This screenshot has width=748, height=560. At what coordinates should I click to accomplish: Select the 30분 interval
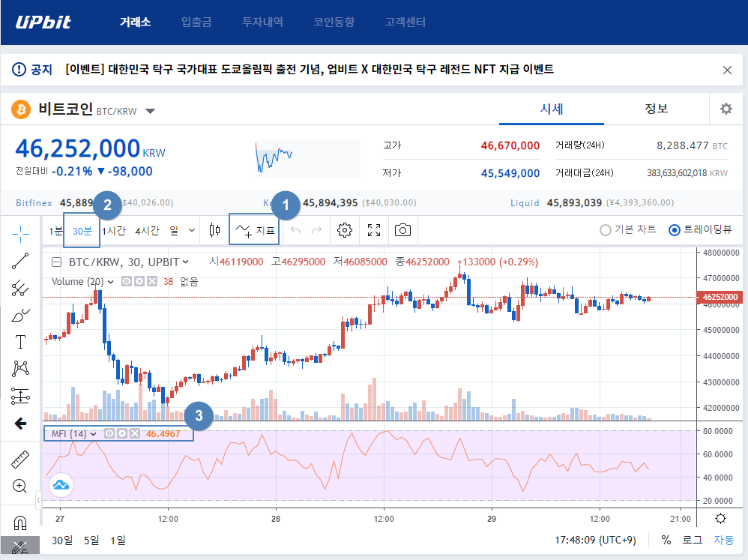(x=82, y=231)
